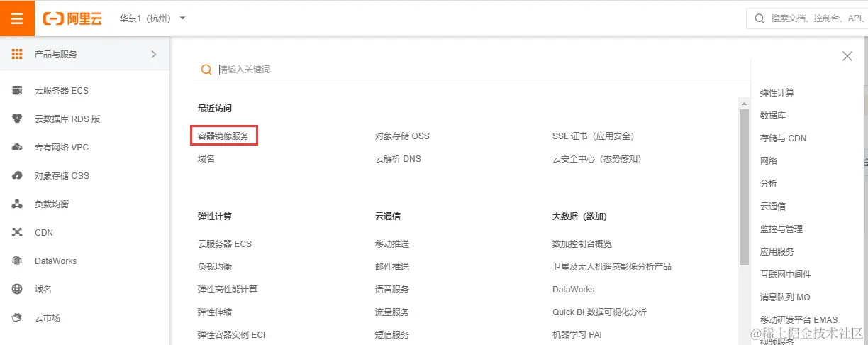Jump to 存储与 CDN category
This screenshot has height=345, width=868.
pos(783,138)
